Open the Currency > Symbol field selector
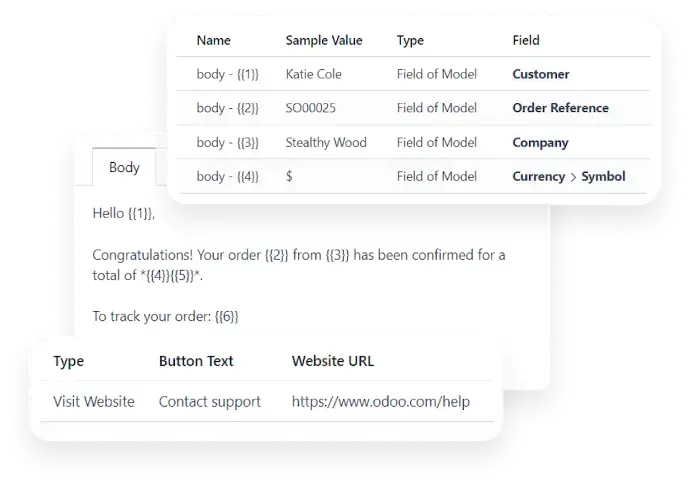Screen dimensions: 690x485 point(568,176)
